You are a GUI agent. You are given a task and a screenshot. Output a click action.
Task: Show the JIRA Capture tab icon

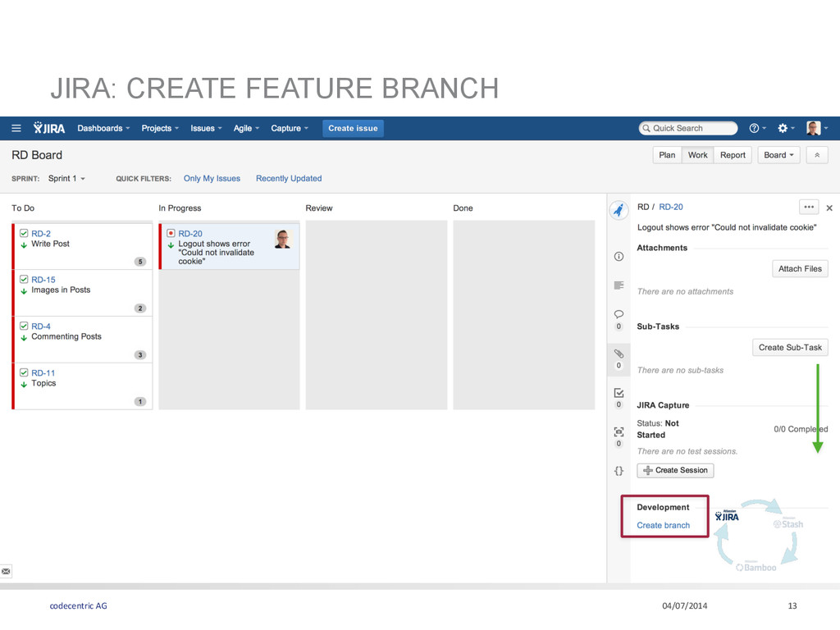click(619, 431)
